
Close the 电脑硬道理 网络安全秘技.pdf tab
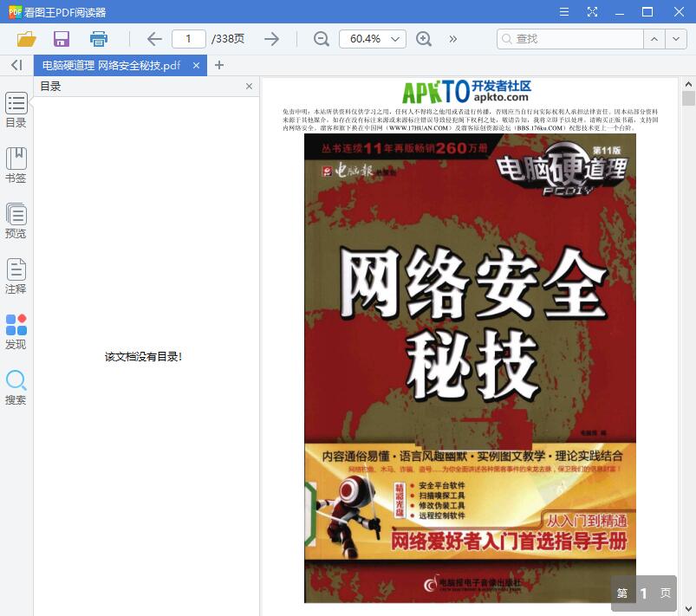coord(196,66)
